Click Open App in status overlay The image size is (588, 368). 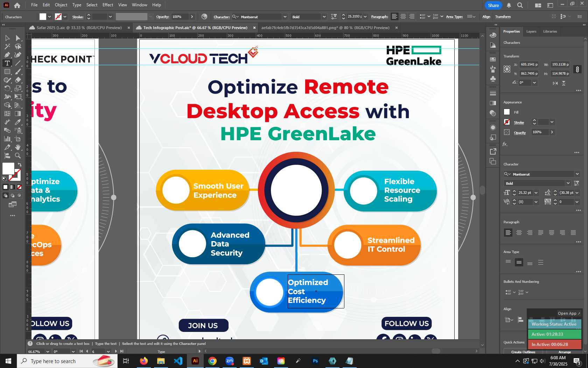click(x=568, y=313)
